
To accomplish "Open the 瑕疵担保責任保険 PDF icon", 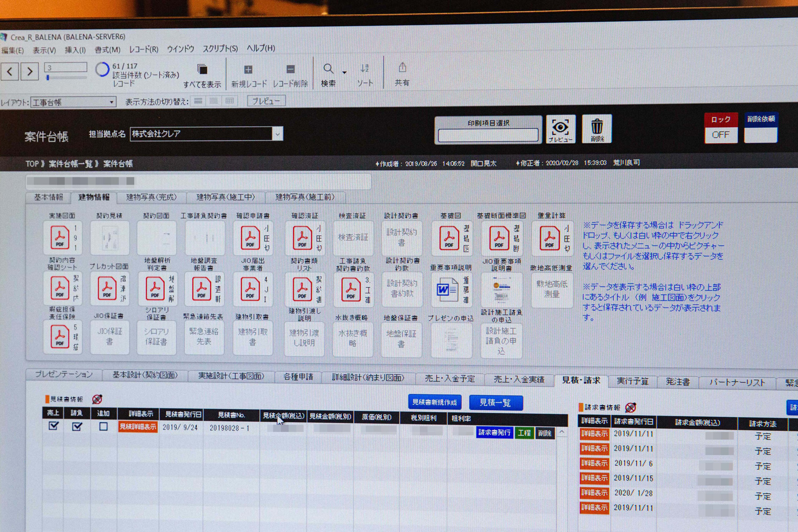I will point(60,336).
